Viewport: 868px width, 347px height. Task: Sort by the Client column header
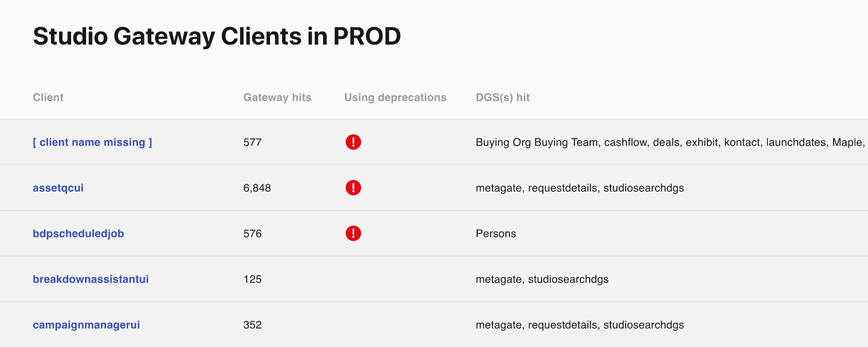coord(48,97)
